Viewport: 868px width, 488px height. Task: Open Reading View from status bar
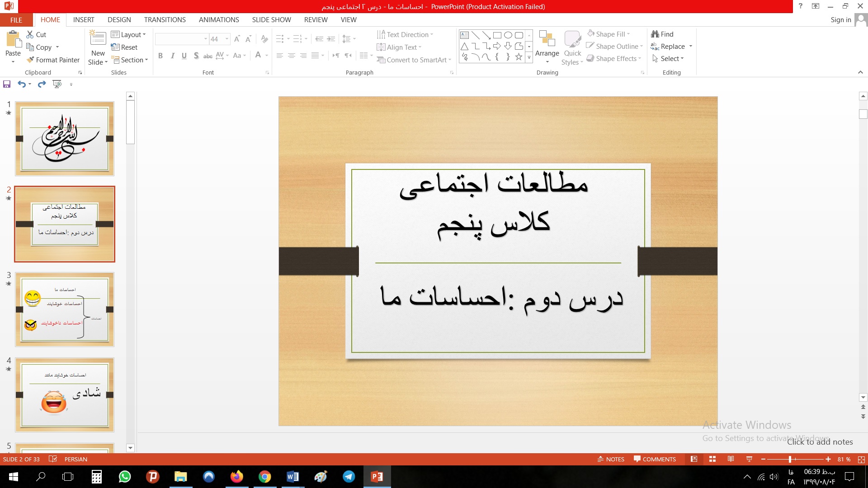pos(731,459)
